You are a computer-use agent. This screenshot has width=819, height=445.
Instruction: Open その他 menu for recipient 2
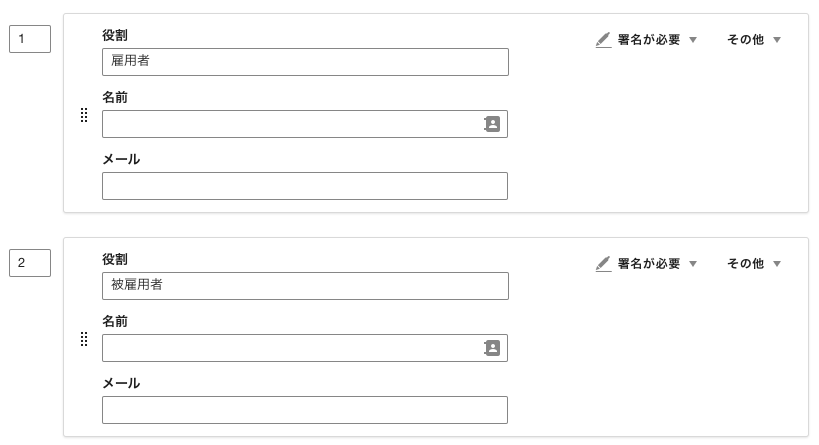tap(754, 264)
